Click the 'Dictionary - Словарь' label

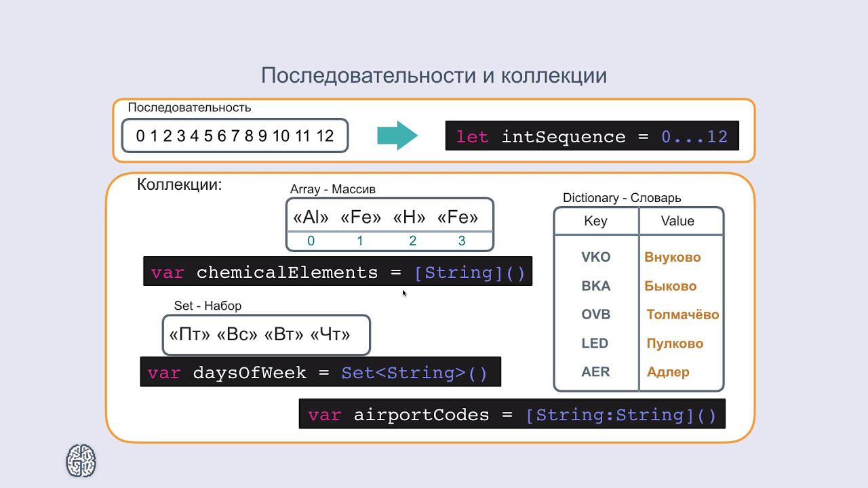click(622, 198)
